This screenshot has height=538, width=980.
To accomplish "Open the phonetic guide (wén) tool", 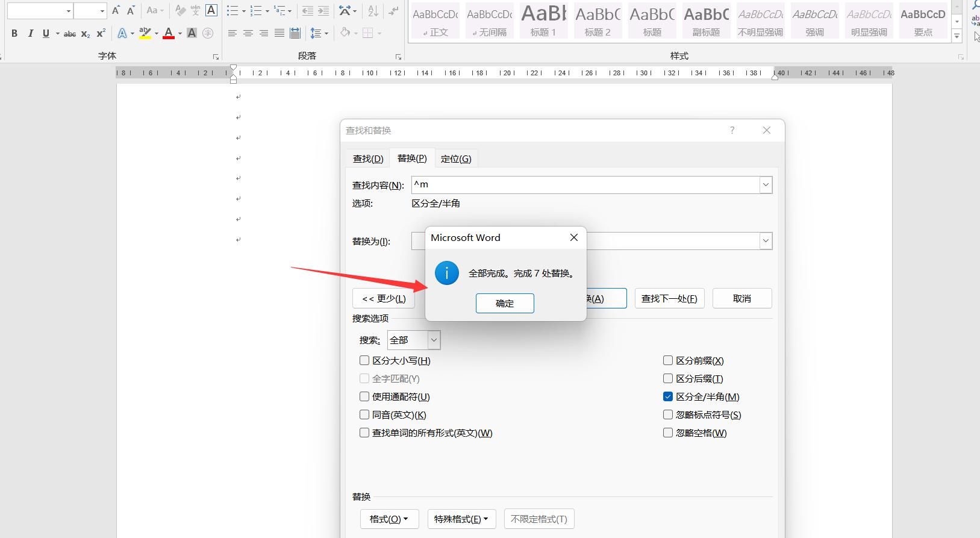I will point(195,10).
